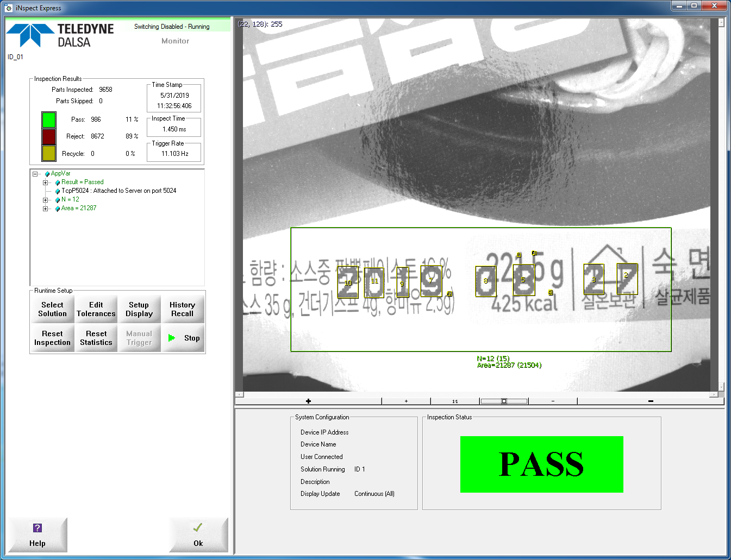Set image zoom to 1:1

point(455,401)
